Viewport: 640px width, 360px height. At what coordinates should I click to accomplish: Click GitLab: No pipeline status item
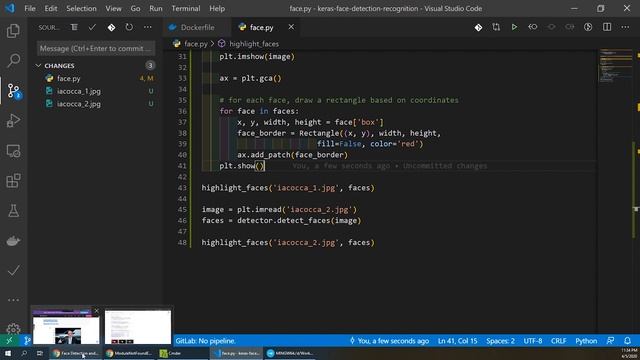click(205, 341)
